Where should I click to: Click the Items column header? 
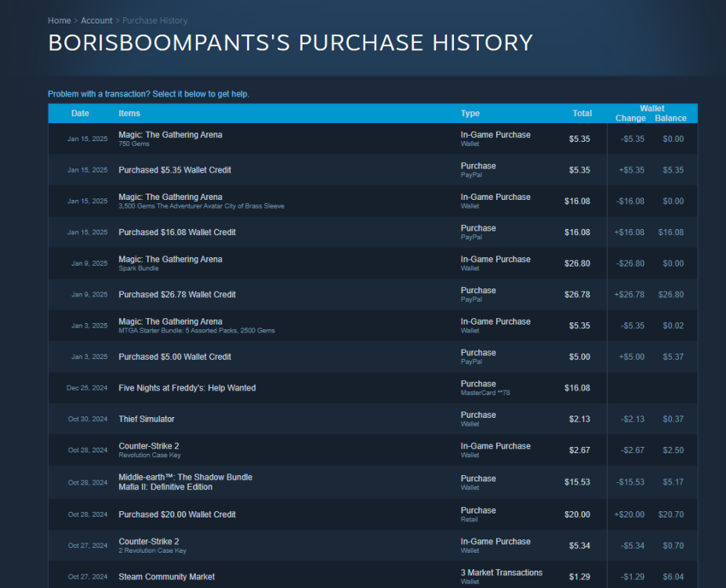129,113
